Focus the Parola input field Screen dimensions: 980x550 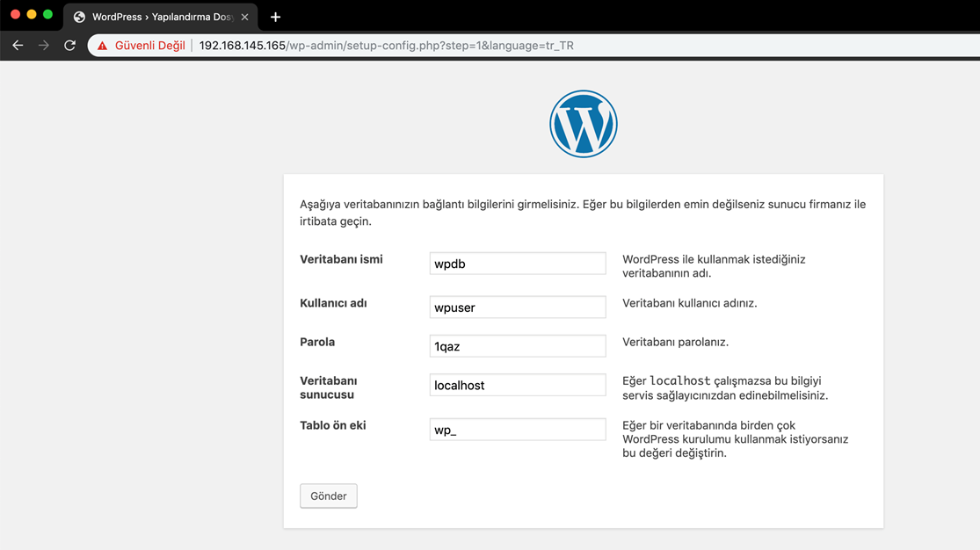[x=518, y=346]
